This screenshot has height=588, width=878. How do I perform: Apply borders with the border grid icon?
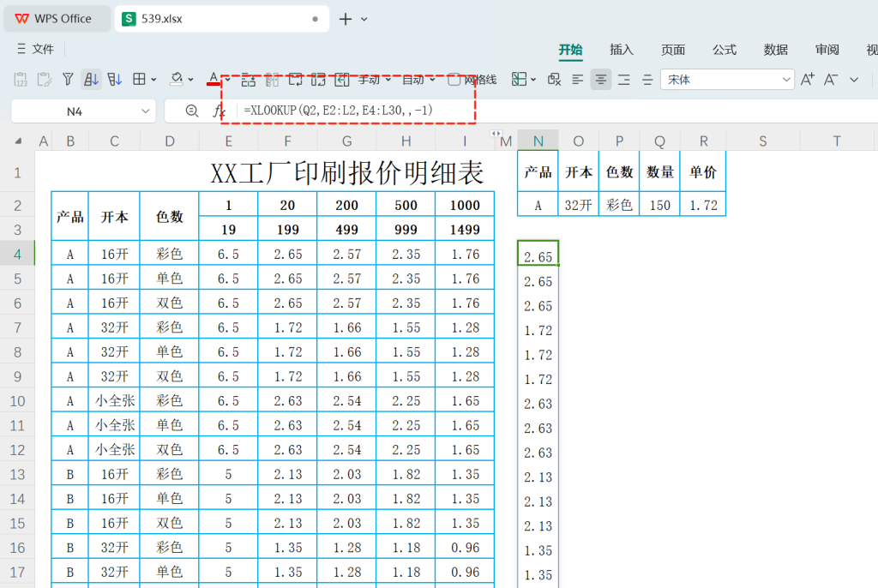[x=139, y=80]
